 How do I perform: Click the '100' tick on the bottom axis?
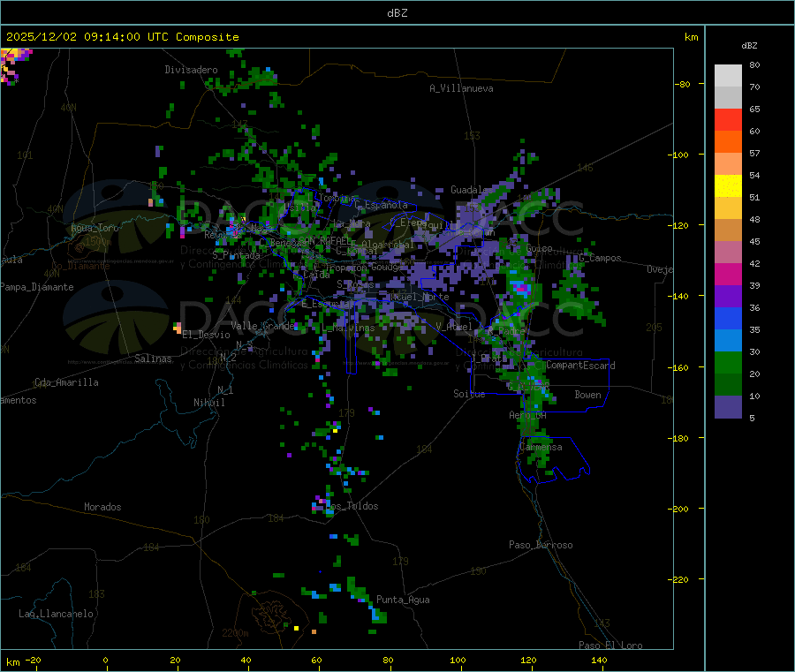[x=458, y=660]
